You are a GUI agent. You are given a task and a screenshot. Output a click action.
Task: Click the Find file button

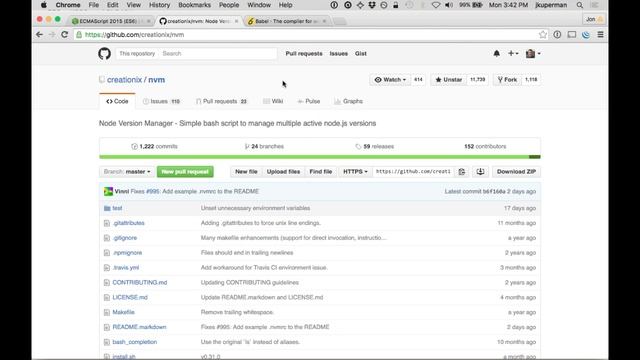(321, 172)
